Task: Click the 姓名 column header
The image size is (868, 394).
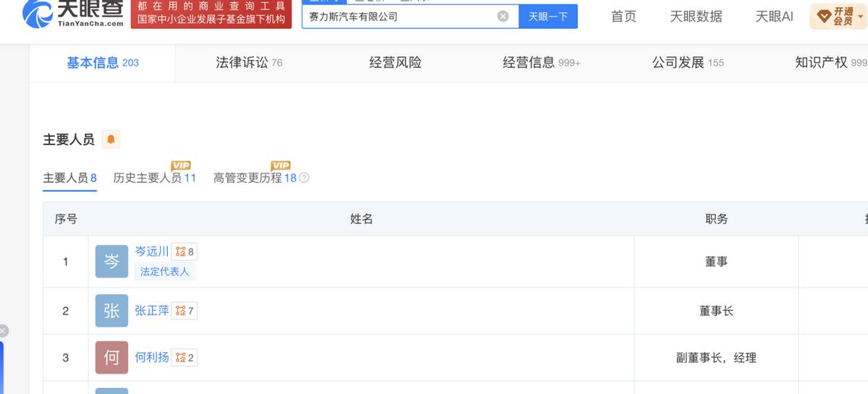Action: pyautogui.click(x=362, y=219)
